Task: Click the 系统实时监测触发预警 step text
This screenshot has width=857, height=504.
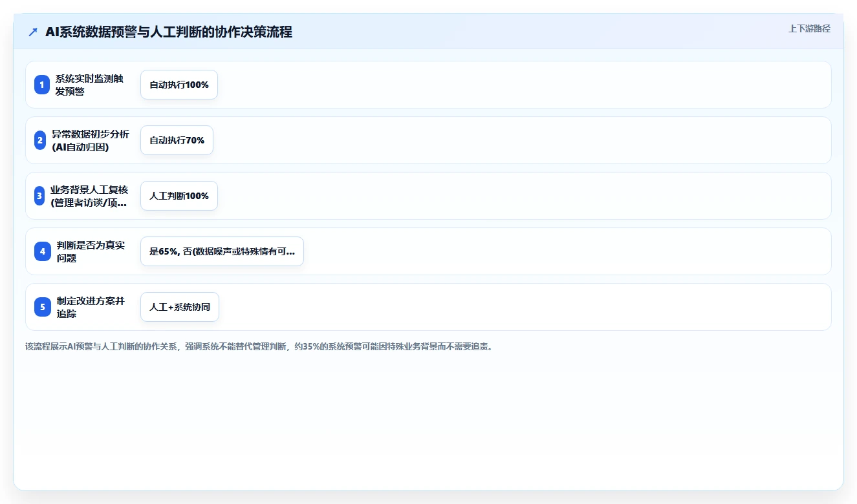Action: 89,85
